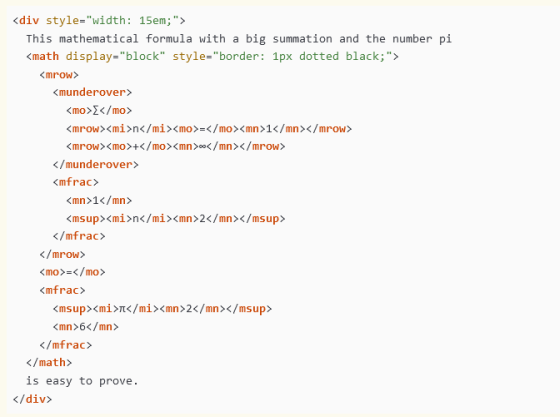Image resolution: width=560 pixels, height=417 pixels.
Task: Click the "is easy to prove." text
Action: coord(82,381)
